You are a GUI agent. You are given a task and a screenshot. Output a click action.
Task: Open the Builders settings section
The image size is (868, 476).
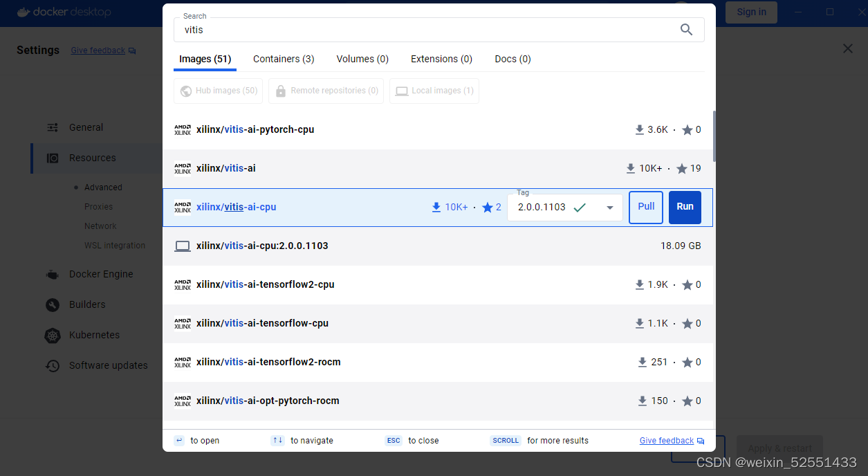[87, 304]
